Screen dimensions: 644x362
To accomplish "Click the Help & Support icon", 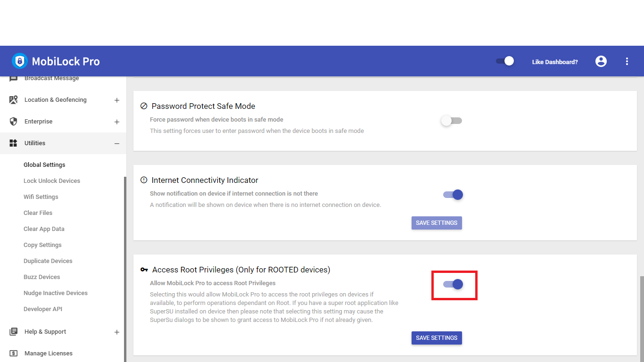I will click(14, 331).
